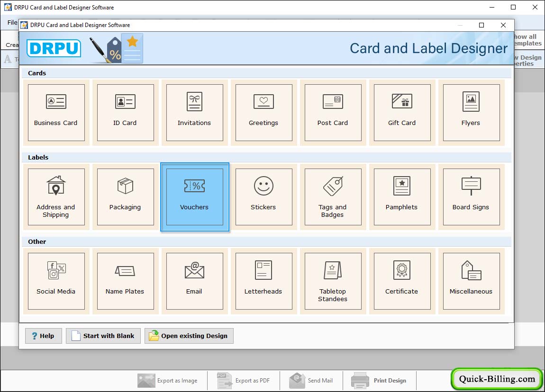Click Print Design in main window
This screenshot has height=392, width=545.
[379, 381]
